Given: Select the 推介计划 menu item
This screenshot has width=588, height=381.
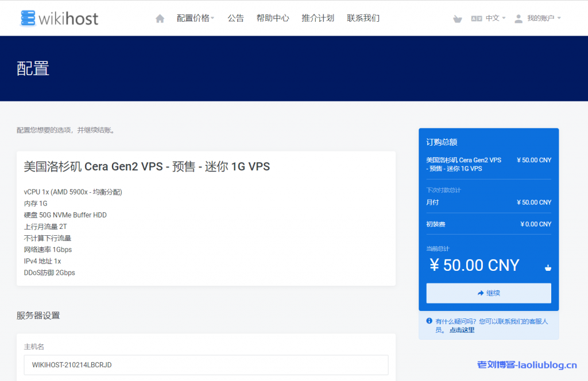Looking at the screenshot, I should click(318, 18).
